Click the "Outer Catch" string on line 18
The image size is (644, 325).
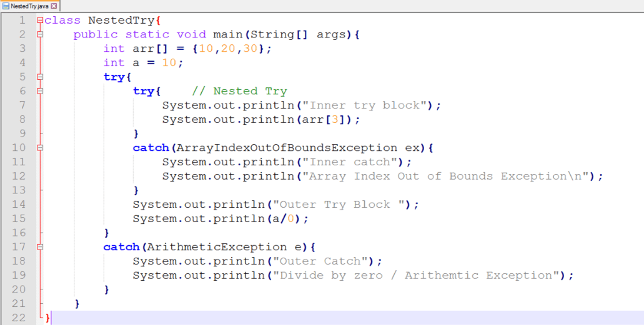(320, 261)
